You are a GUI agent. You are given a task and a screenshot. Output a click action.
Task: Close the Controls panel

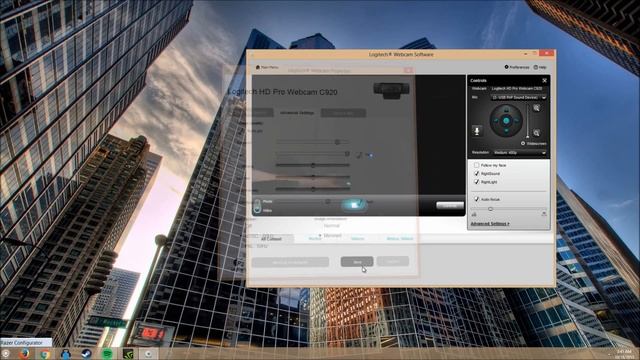[x=544, y=80]
